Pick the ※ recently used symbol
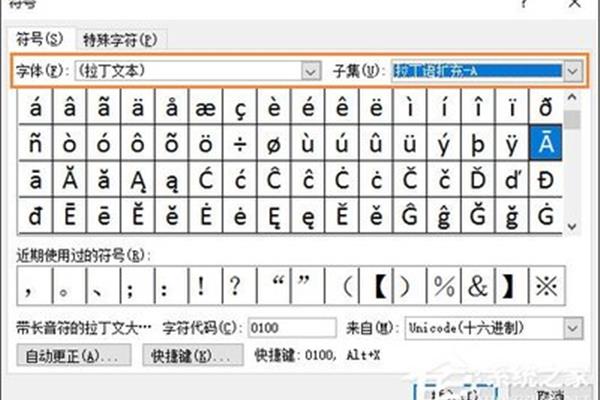This screenshot has width=600, height=400. pos(546,286)
